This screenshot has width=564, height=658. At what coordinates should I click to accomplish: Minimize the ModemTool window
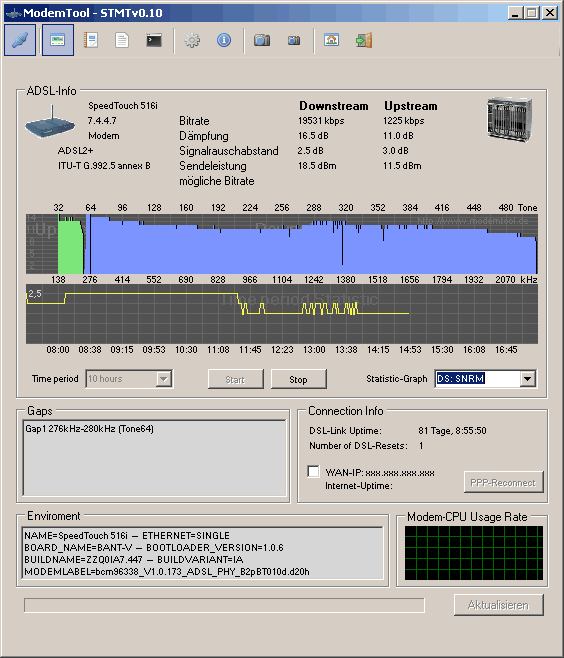click(x=514, y=13)
